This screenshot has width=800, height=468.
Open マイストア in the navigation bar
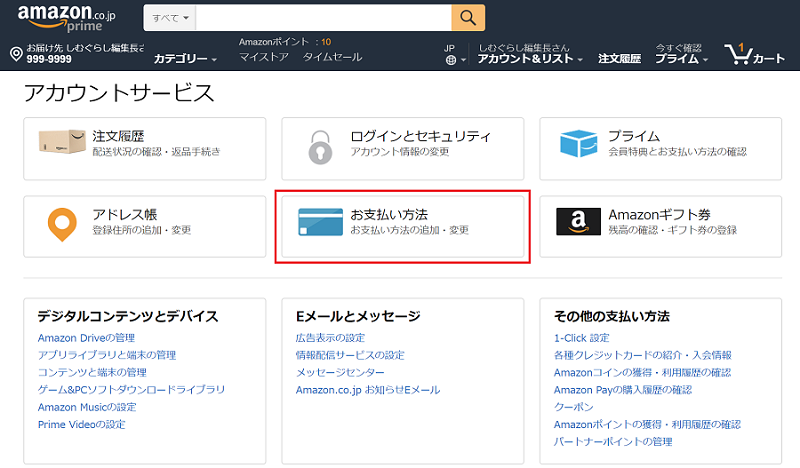(264, 57)
